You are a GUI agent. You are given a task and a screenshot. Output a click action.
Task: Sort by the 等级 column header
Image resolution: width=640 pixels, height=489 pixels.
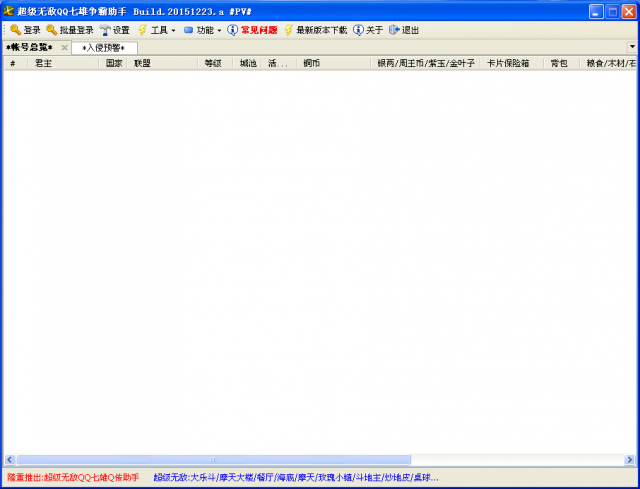point(212,63)
